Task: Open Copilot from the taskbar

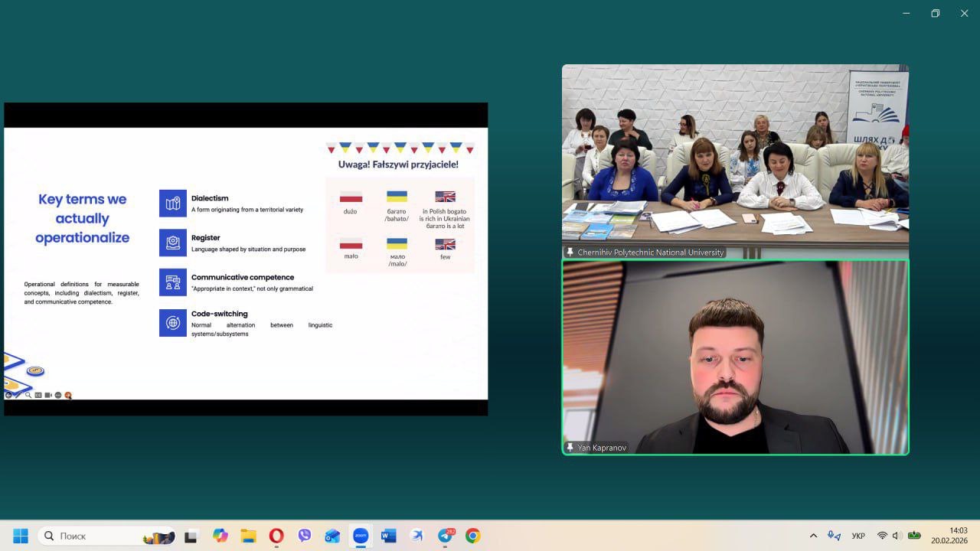Action: click(220, 536)
